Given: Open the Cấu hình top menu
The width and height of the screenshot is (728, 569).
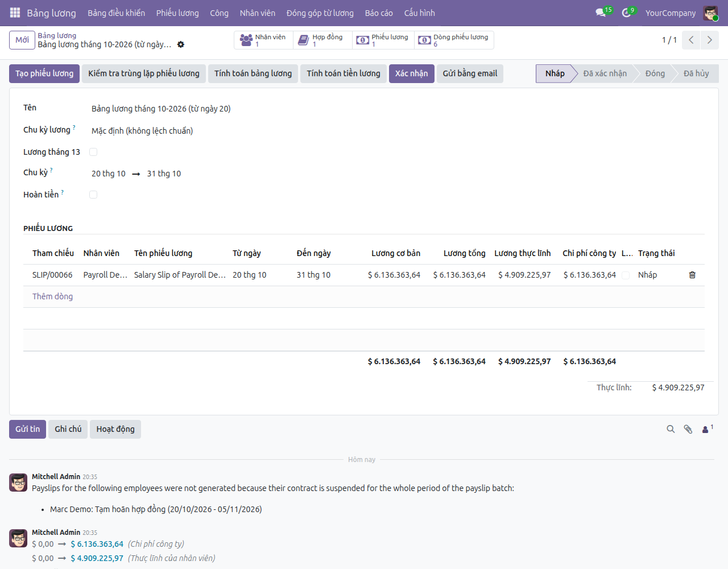Looking at the screenshot, I should 420,13.
